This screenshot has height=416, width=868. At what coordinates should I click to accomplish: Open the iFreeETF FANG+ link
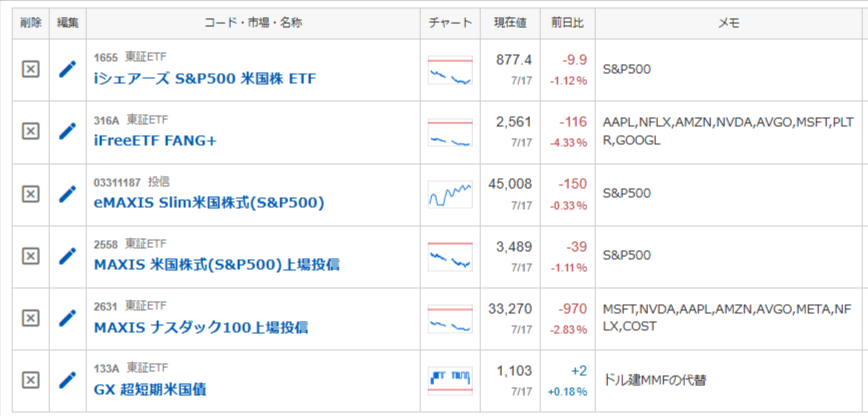coord(155,141)
